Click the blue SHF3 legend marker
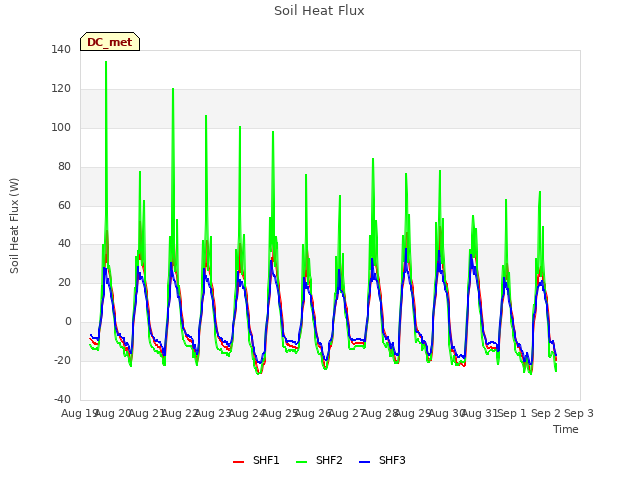640x480 pixels. pyautogui.click(x=364, y=462)
